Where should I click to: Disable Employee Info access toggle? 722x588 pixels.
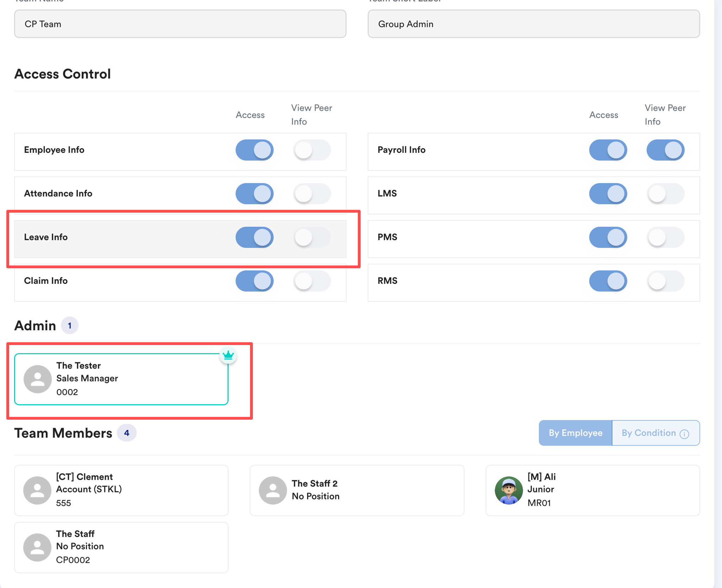(x=255, y=150)
